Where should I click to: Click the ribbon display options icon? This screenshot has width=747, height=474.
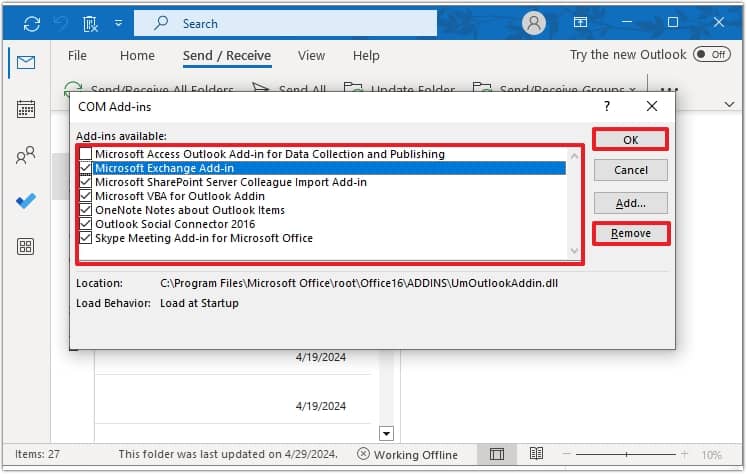point(580,22)
